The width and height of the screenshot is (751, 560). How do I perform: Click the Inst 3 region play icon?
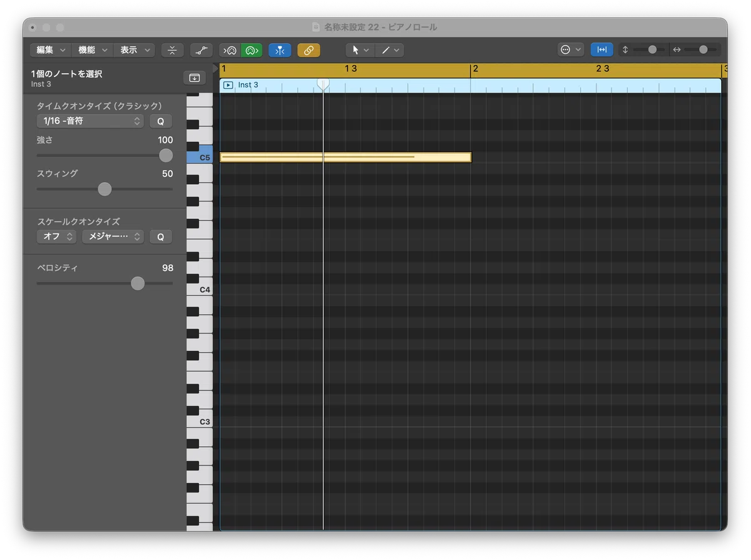click(x=228, y=85)
